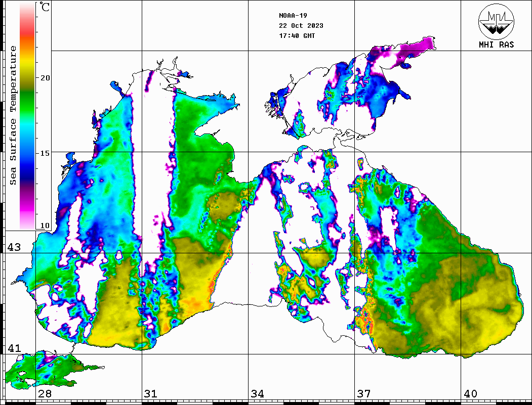
Task: Click the '°C' unit label
Action: [x=45, y=7]
